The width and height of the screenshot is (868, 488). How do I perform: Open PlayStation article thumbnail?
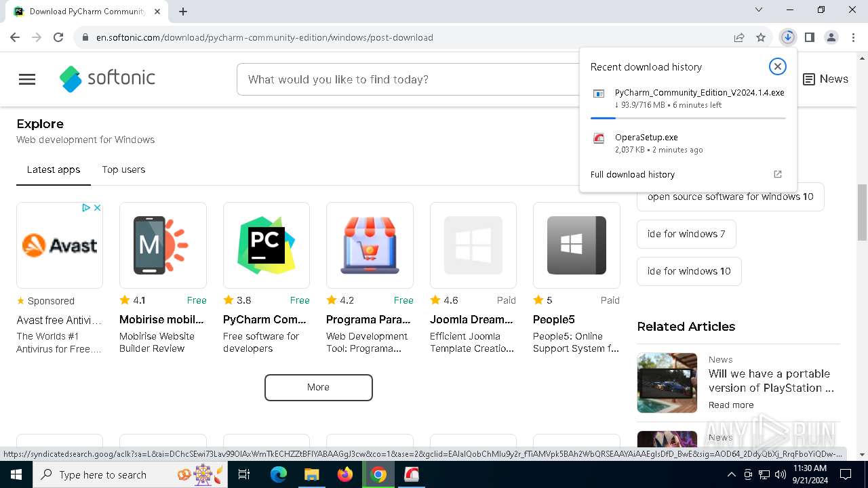tap(667, 383)
